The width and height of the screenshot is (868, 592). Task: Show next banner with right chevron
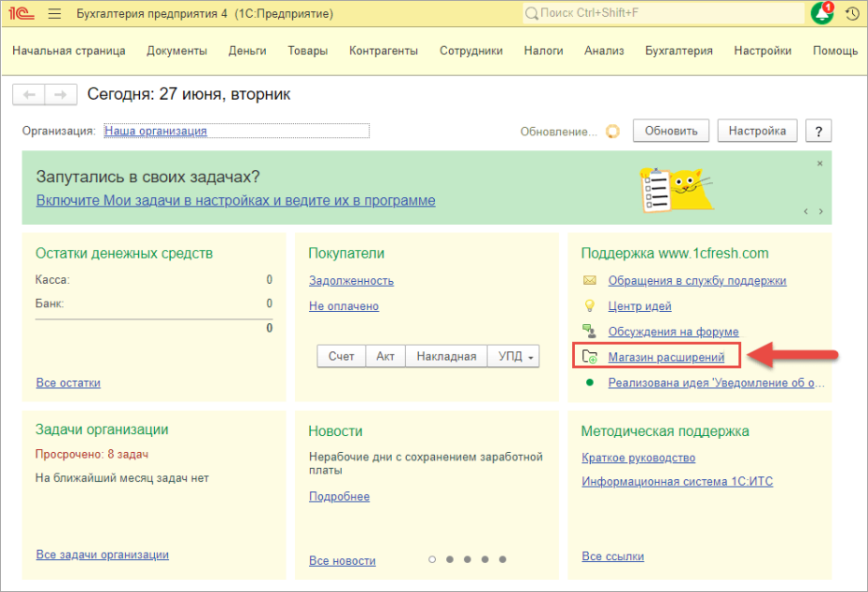pyautogui.click(x=821, y=212)
